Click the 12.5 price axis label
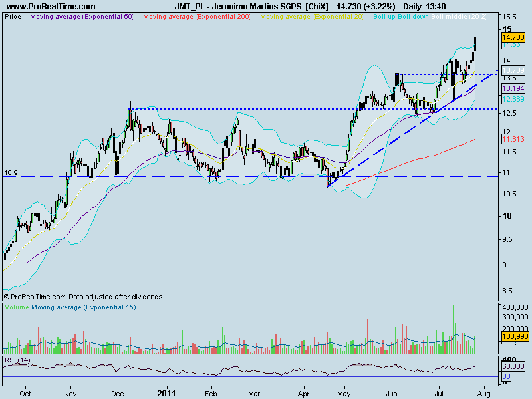This screenshot has width=532, height=399. 509,113
